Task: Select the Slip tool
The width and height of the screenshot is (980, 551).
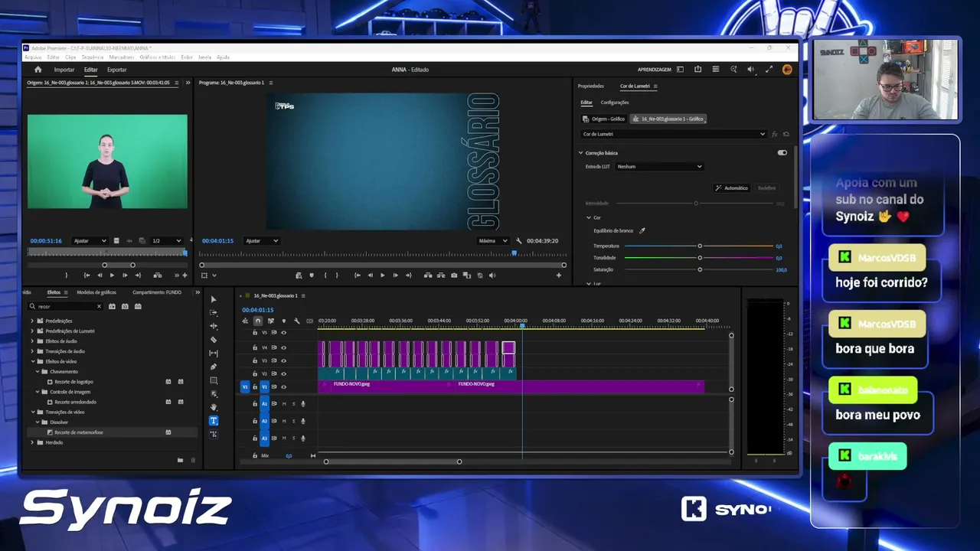Action: [214, 354]
